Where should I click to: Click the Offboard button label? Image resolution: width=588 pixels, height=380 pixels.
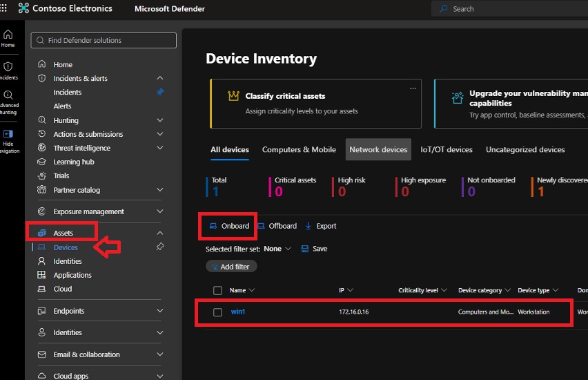pyautogui.click(x=283, y=226)
